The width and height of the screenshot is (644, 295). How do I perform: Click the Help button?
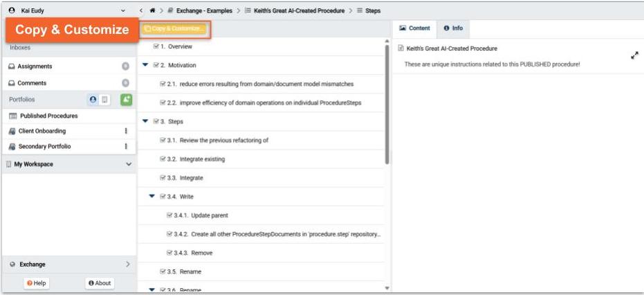[36, 283]
